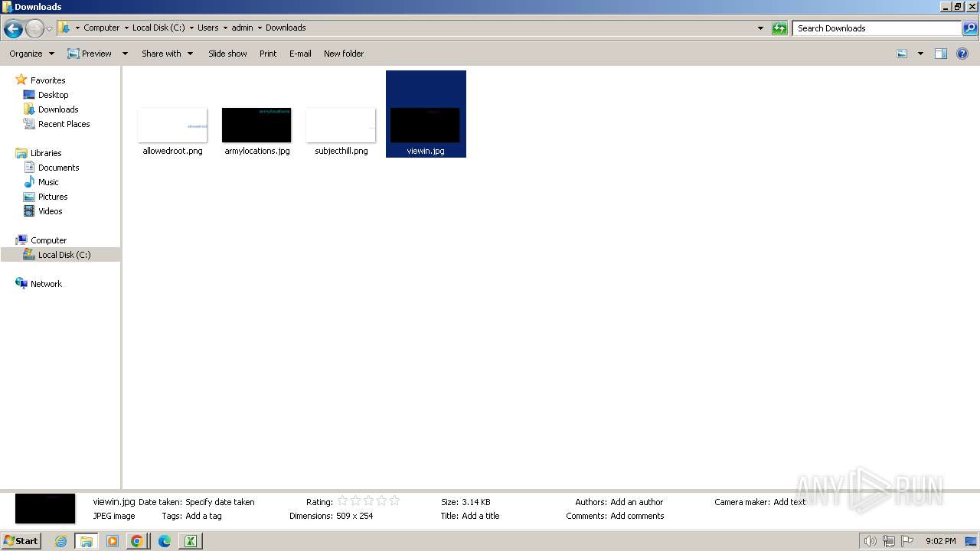Screen dimensions: 980x551
Task: Select the armylocations.jpg thumbnail
Action: (256, 126)
